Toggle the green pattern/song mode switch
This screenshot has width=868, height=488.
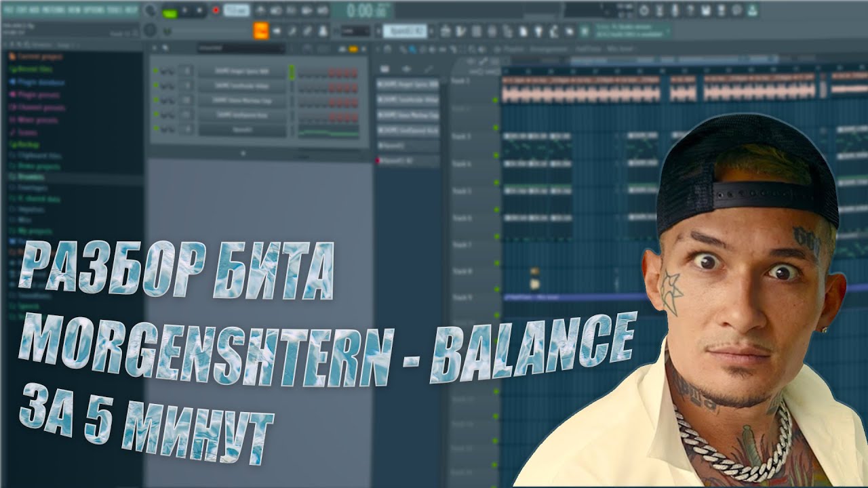pos(170,12)
